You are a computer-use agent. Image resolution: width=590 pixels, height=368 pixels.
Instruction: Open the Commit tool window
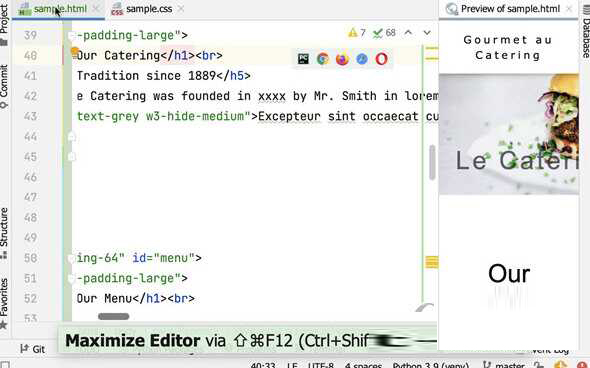(4, 87)
